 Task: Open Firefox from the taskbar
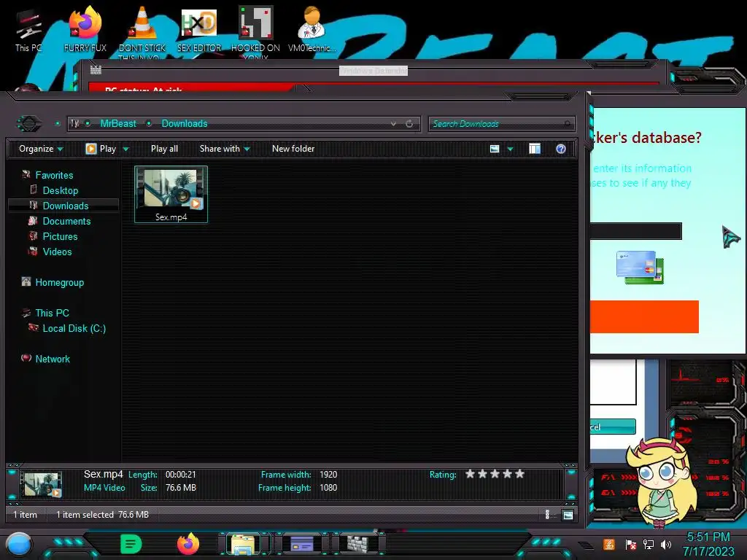(x=188, y=544)
